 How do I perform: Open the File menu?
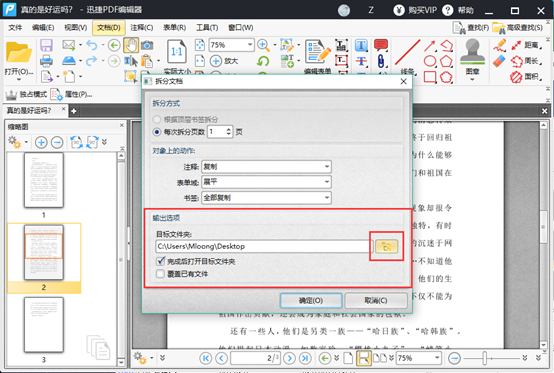(15, 28)
